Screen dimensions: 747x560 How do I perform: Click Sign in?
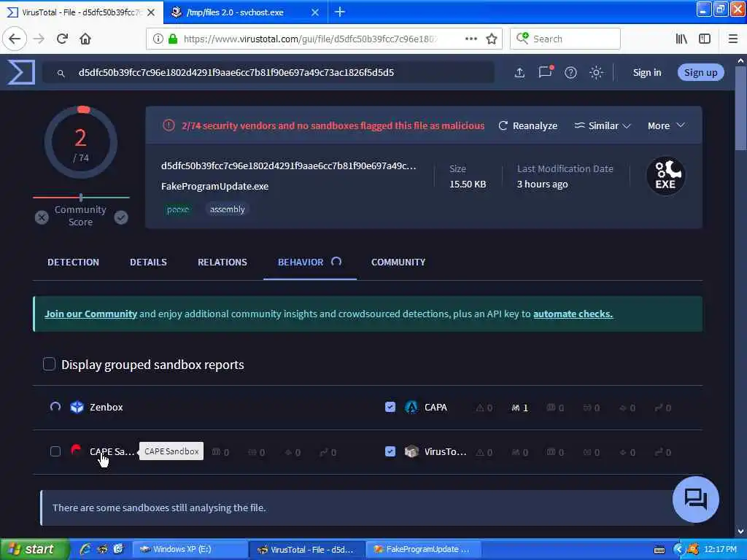pos(647,72)
